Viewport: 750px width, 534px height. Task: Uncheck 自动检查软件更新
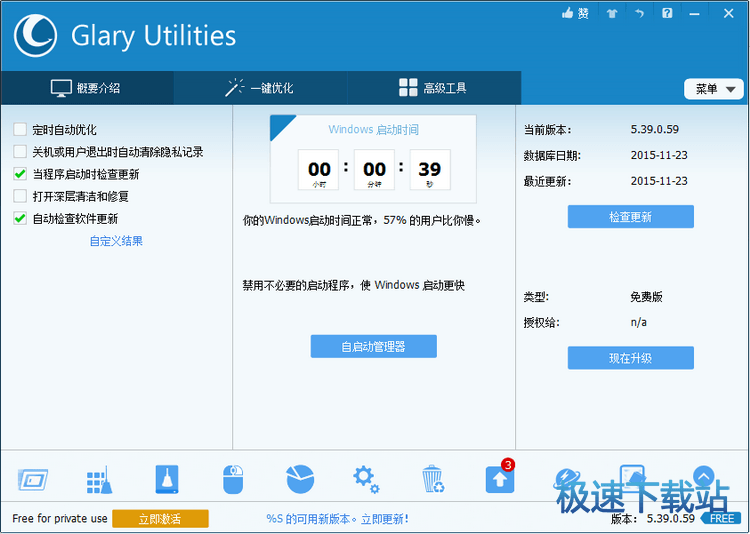click(x=20, y=218)
